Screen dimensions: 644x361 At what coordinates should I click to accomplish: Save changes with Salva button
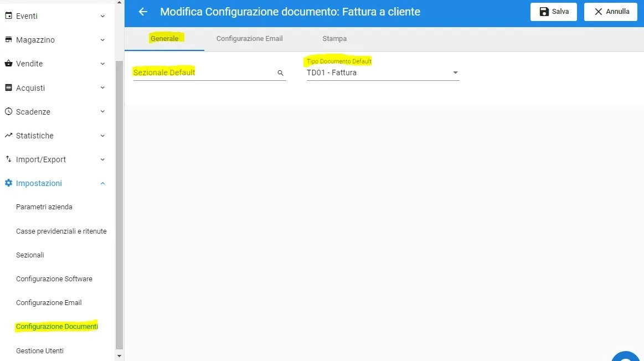point(554,12)
